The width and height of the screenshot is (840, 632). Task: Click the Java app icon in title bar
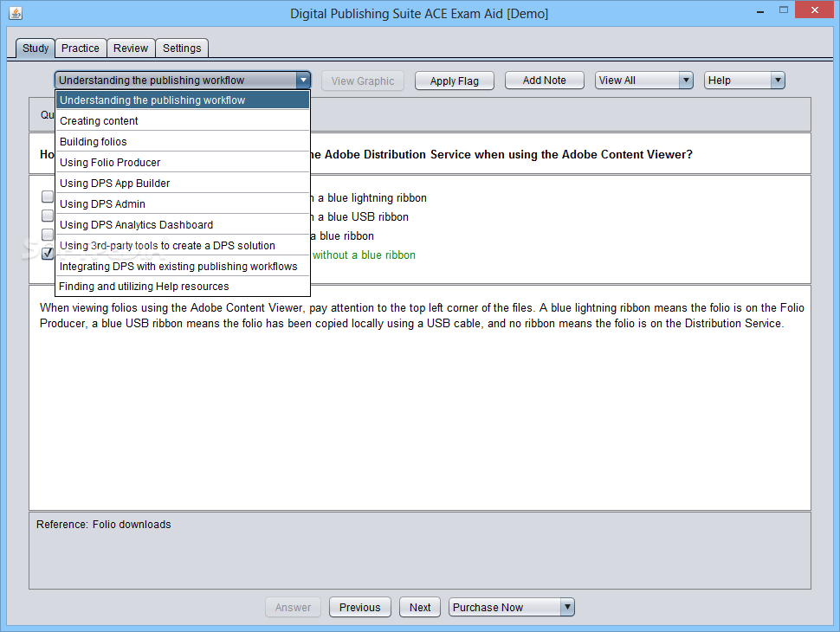point(16,13)
